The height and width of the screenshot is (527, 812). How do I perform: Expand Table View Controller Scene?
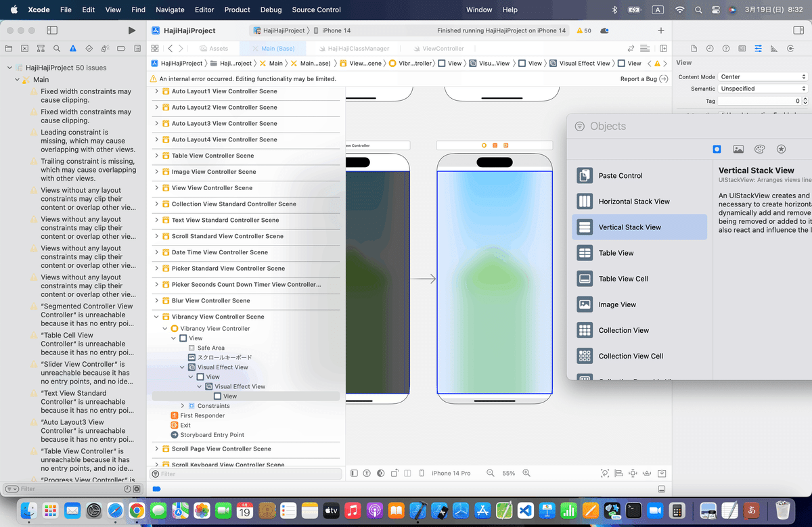point(157,156)
